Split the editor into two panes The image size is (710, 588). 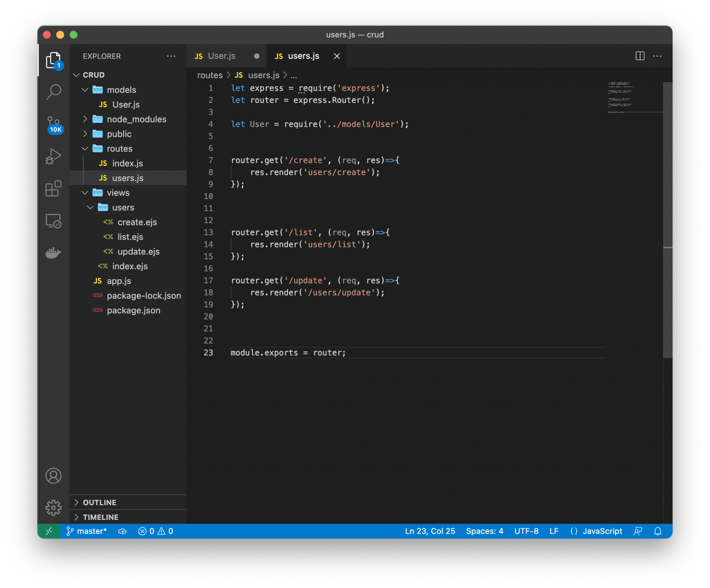tap(639, 56)
